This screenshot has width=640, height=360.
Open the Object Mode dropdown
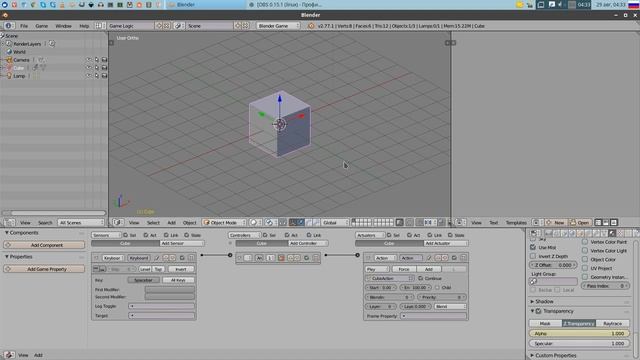(224, 222)
